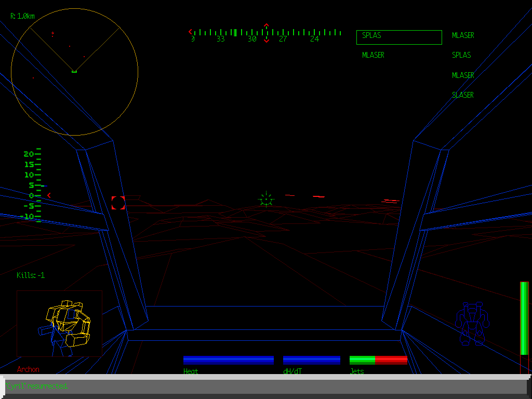Select SLASER from the right weapon column
532x399 pixels.
click(462, 95)
